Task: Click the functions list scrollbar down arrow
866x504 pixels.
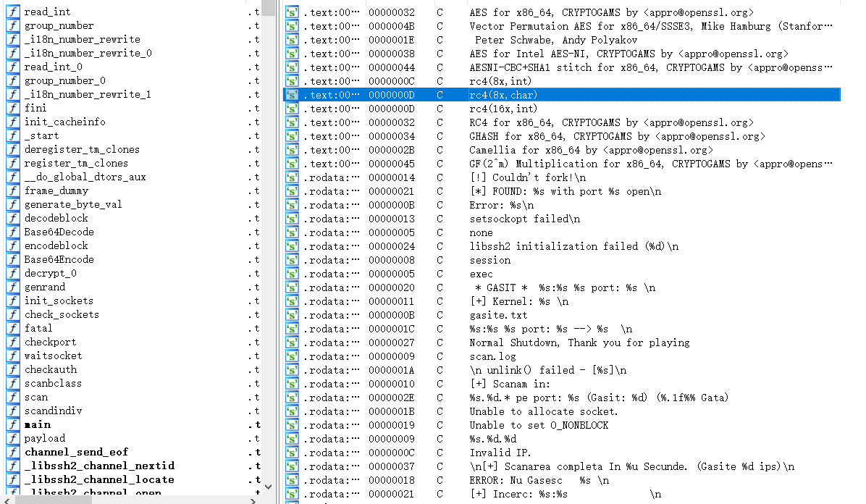Action: 269,487
